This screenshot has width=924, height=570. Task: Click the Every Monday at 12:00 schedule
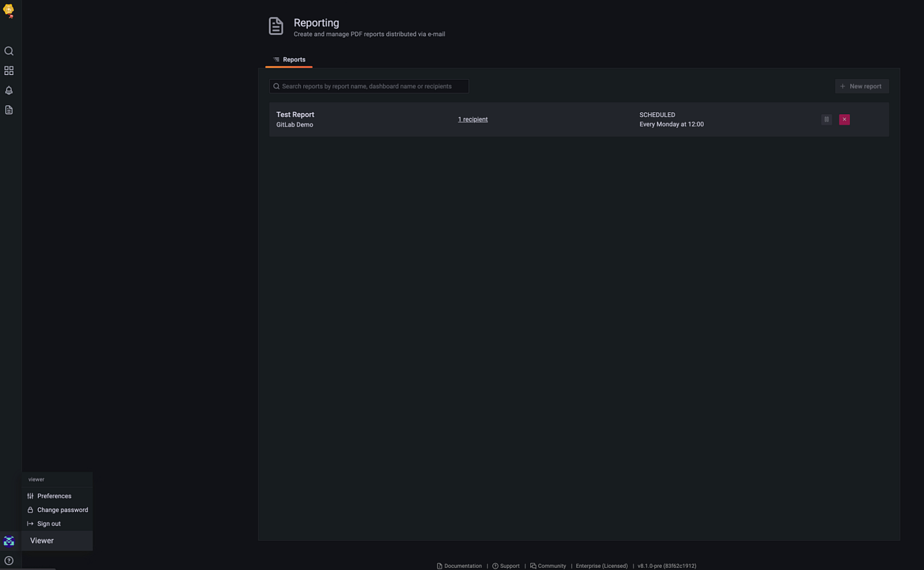(672, 124)
